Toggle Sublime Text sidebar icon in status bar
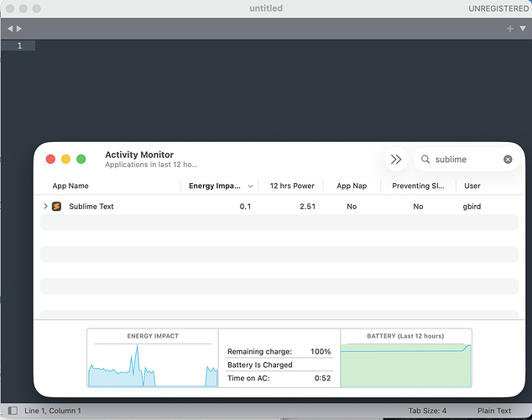 click(x=13, y=411)
